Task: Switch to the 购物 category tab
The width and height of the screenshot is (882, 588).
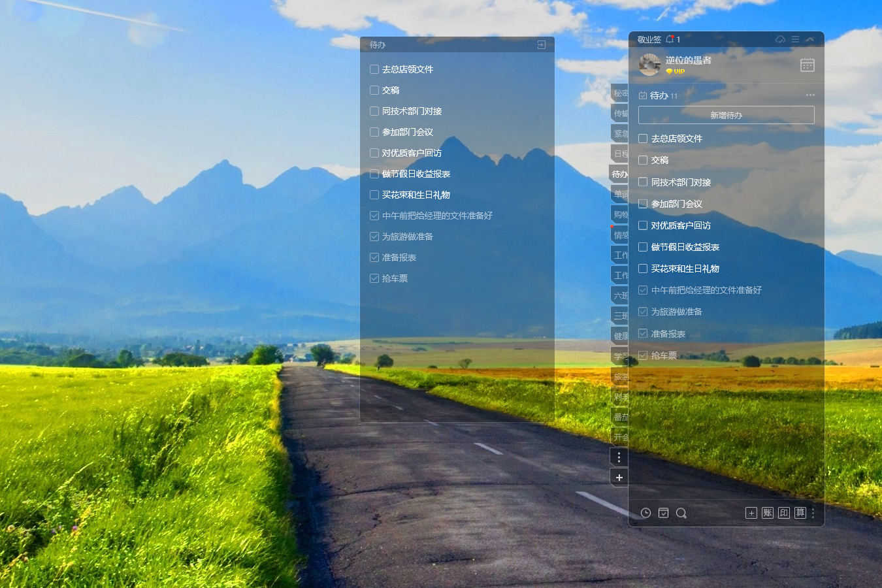Action: point(620,214)
